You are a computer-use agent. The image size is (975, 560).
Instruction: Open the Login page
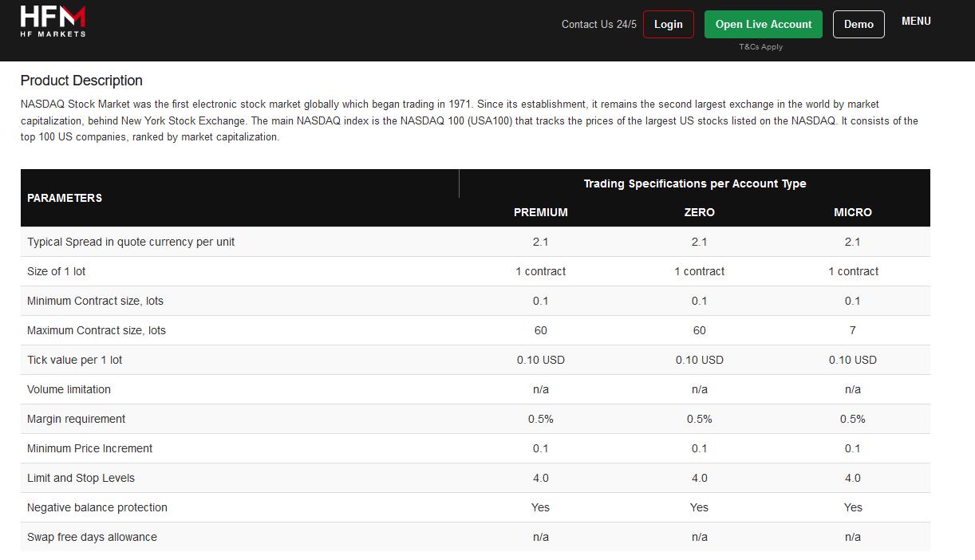pyautogui.click(x=668, y=24)
